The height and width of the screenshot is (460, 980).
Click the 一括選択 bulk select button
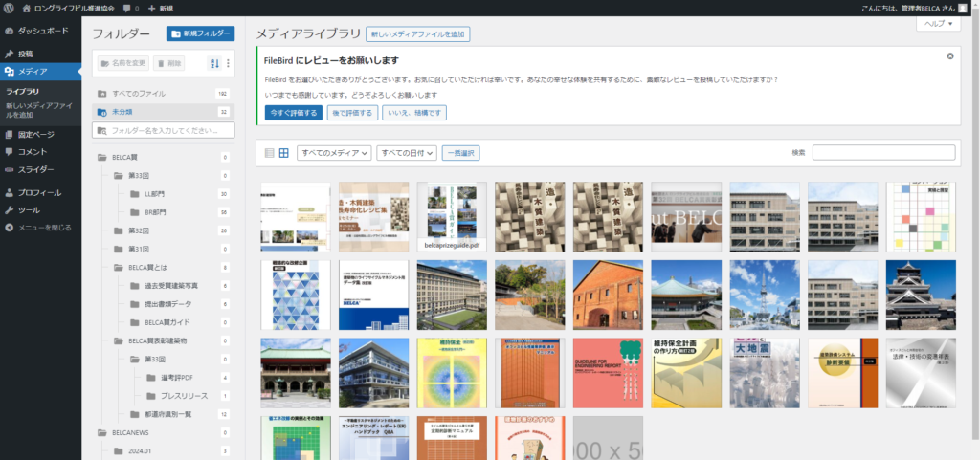[x=460, y=153]
